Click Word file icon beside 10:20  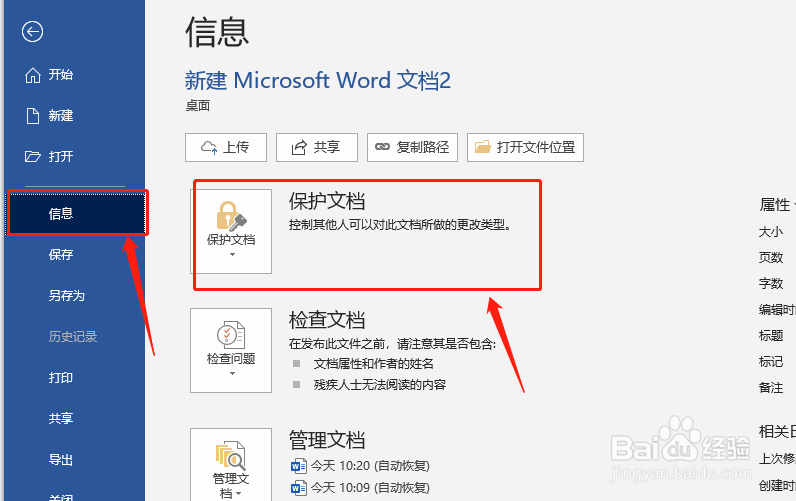coord(298,466)
